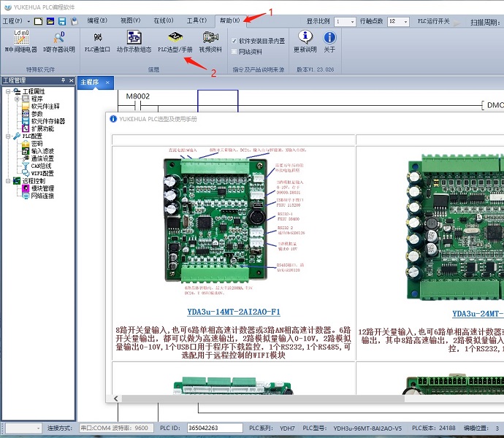Open status bar connection dropdown

39,428
